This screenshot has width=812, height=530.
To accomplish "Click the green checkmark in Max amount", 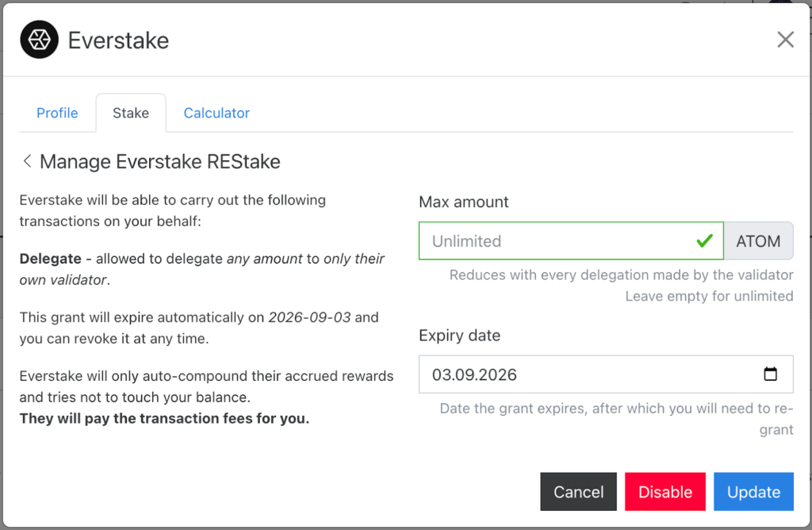I will (x=703, y=241).
